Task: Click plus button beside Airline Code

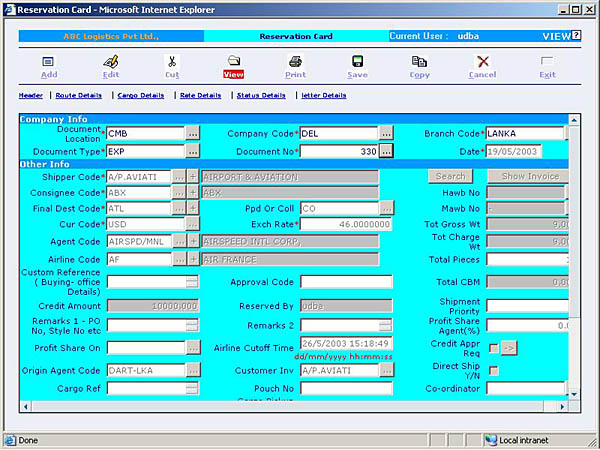Action: pyautogui.click(x=194, y=259)
